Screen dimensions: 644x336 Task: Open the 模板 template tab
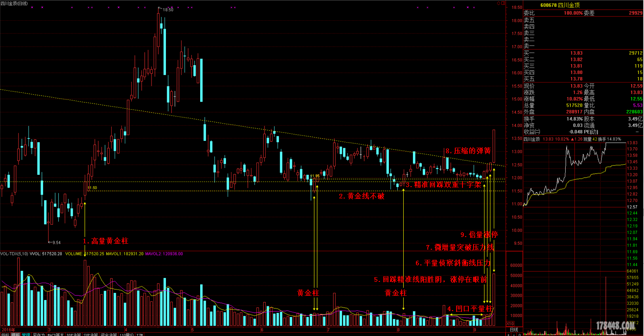(x=16, y=334)
